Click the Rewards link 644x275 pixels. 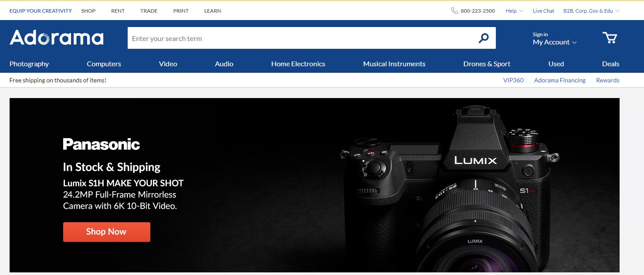click(607, 80)
